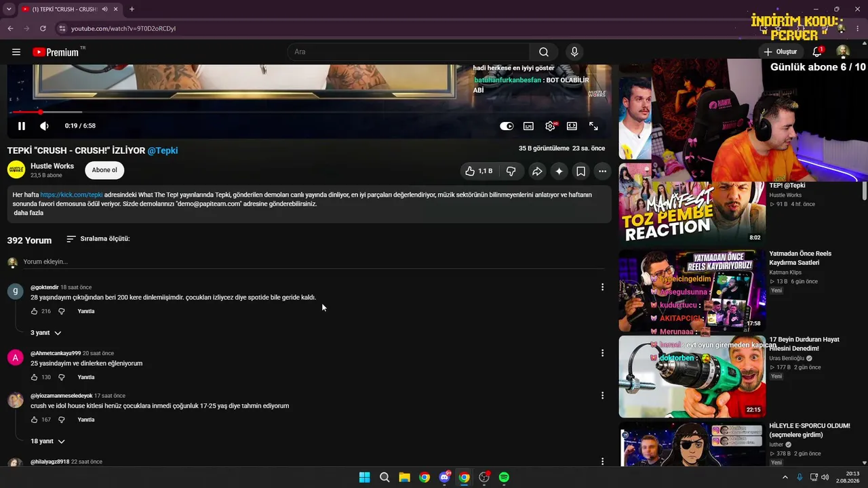Screen dimensions: 868x488
Task: Open more actions menu under the video
Action: 602,171
